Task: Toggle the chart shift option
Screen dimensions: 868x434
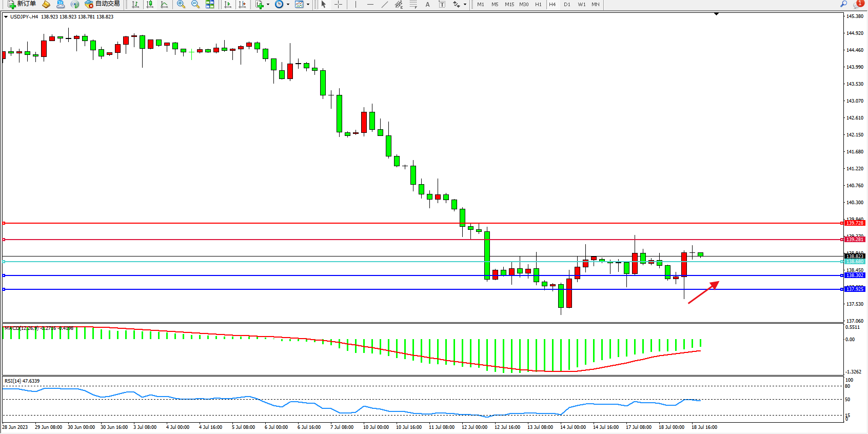Action: pos(242,4)
